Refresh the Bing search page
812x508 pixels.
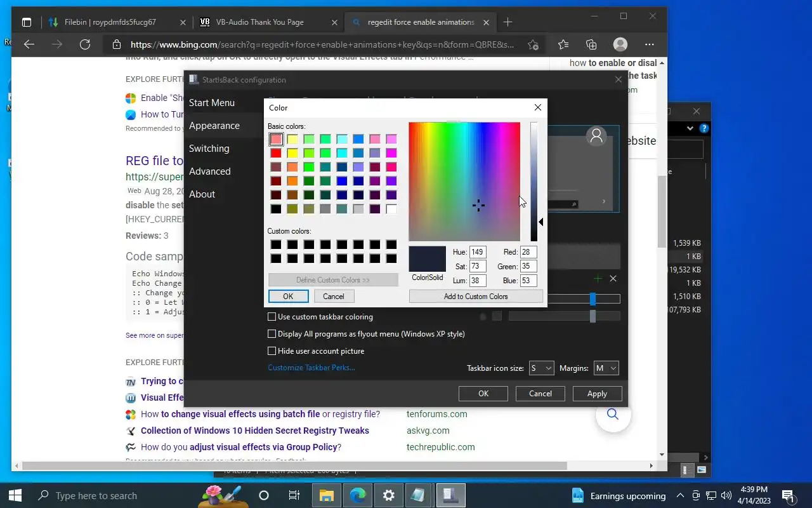[x=85, y=44]
